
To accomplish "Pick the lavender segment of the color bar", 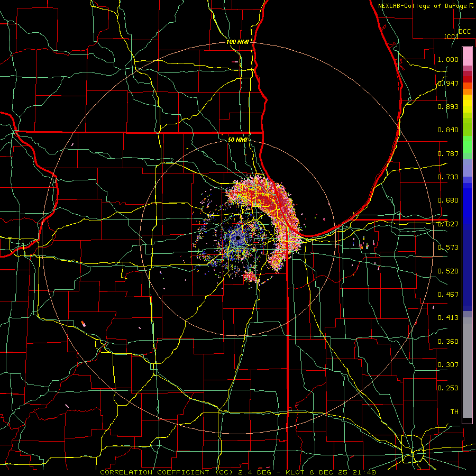I will [x=467, y=168].
